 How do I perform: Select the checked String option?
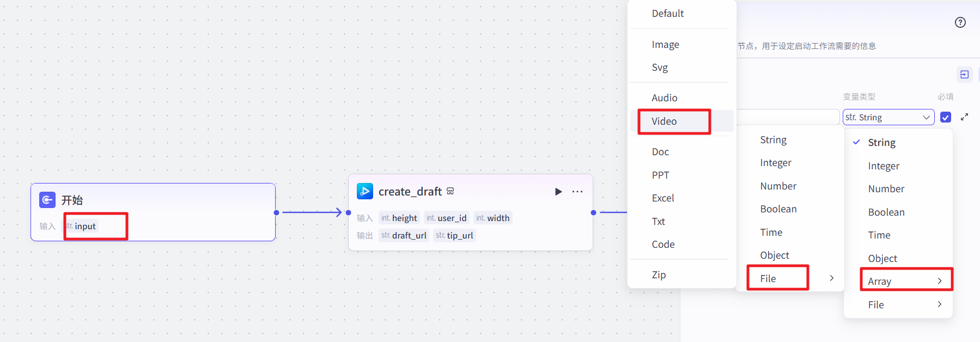tap(881, 143)
